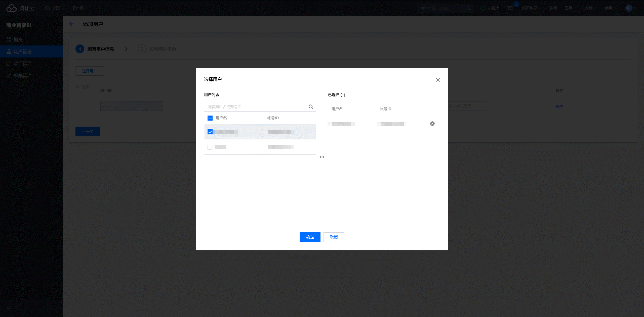Uncheck the first user row checkbox
The width and height of the screenshot is (644, 317).
point(210,132)
